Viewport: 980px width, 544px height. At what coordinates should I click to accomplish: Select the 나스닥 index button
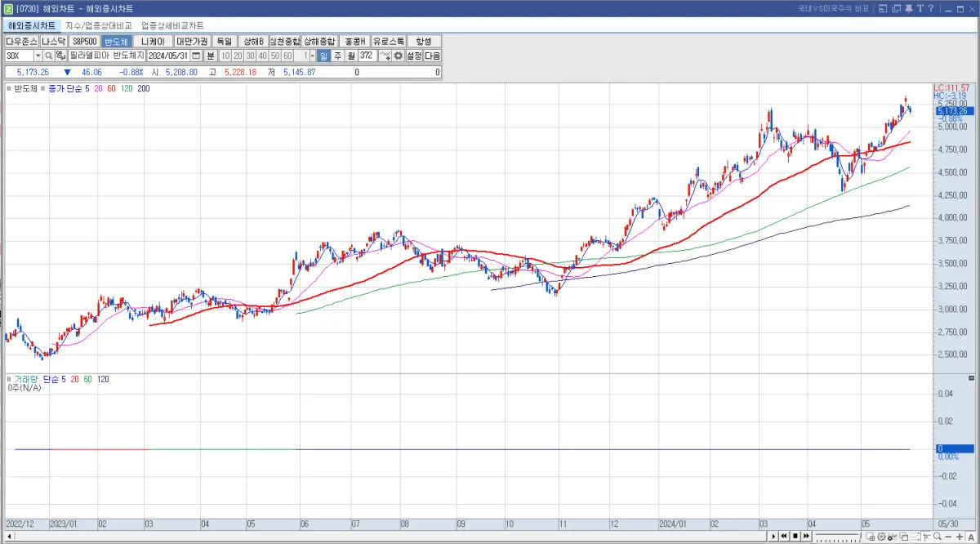click(x=54, y=41)
